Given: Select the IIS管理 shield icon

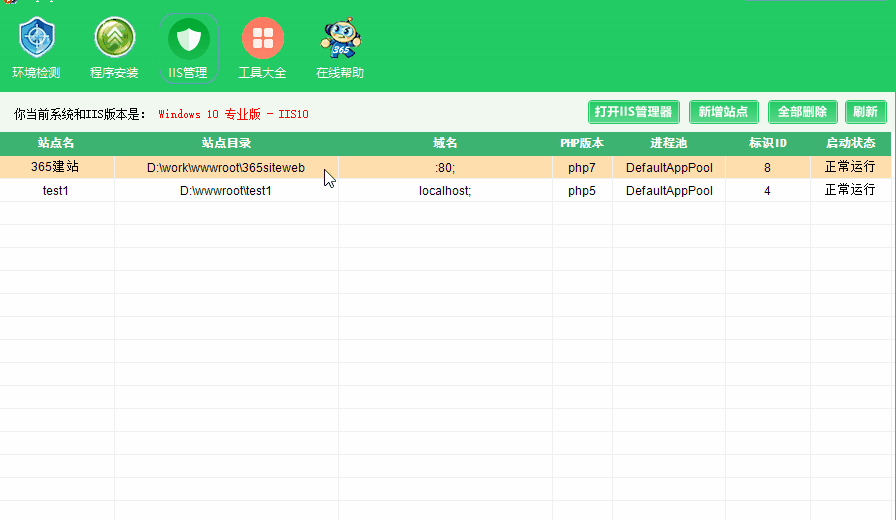Looking at the screenshot, I should pyautogui.click(x=189, y=39).
